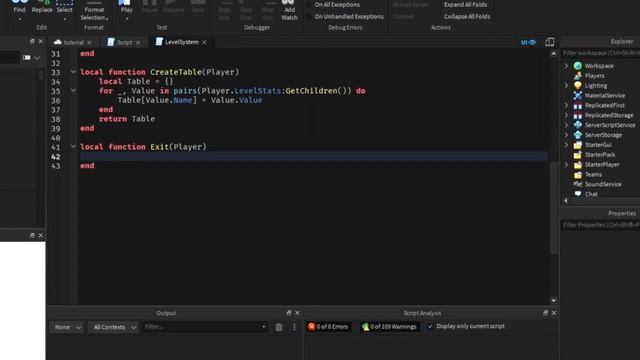
Task: Undock the Output panel
Action: click(x=289, y=313)
